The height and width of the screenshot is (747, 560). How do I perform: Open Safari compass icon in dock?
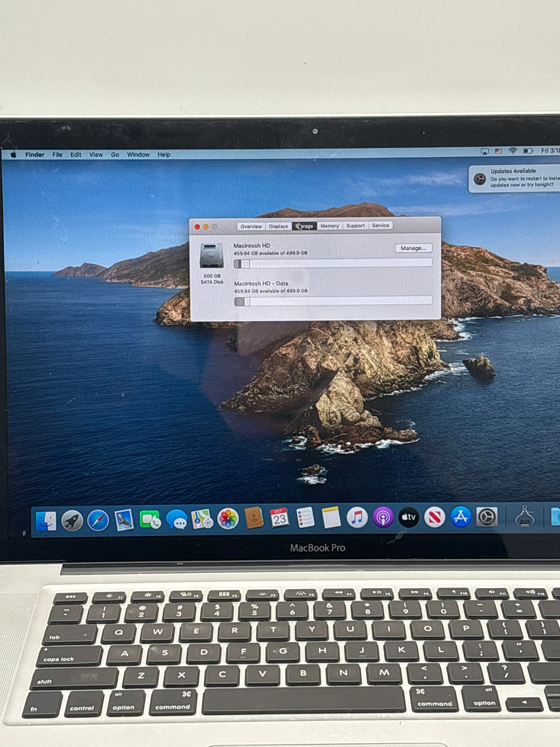point(98,520)
